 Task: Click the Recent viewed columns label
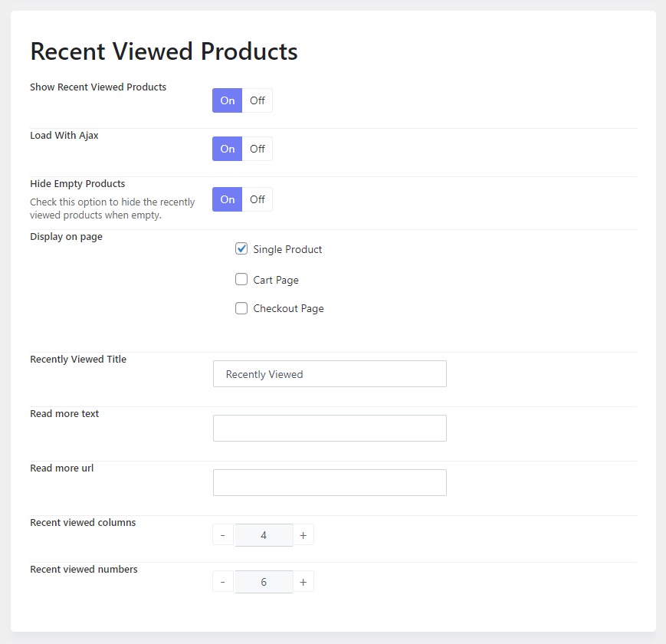coord(83,523)
